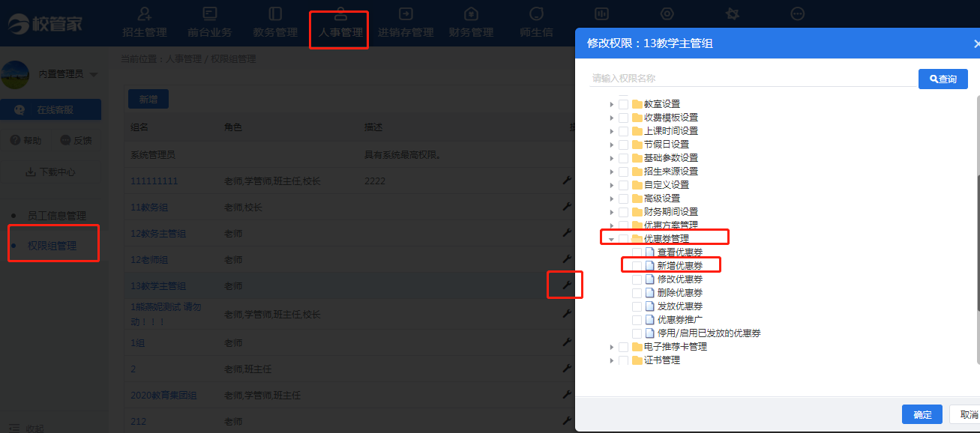Click the 校管家 logo
Screen dimensions: 980x433
(x=46, y=22)
